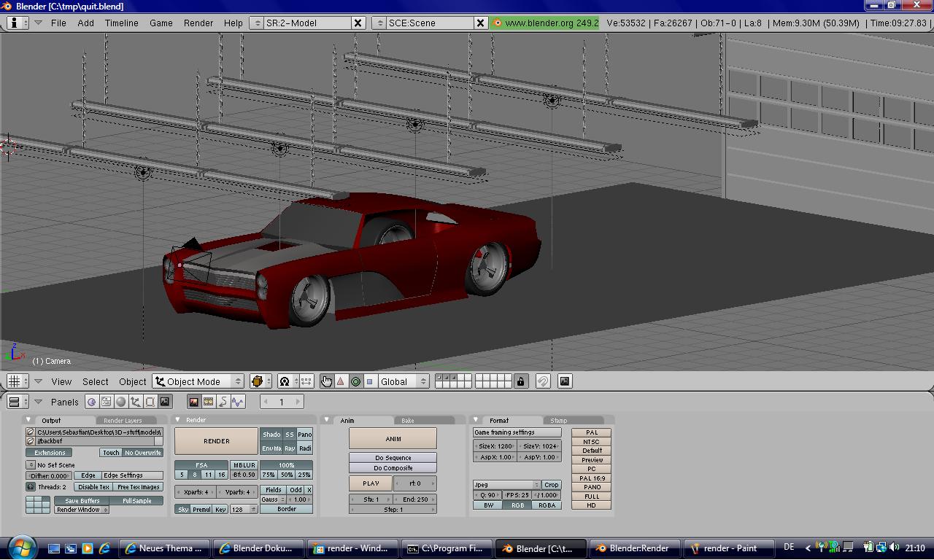This screenshot has height=560, width=934.
Task: Click the Sound block sub-context icon
Action: [237, 402]
